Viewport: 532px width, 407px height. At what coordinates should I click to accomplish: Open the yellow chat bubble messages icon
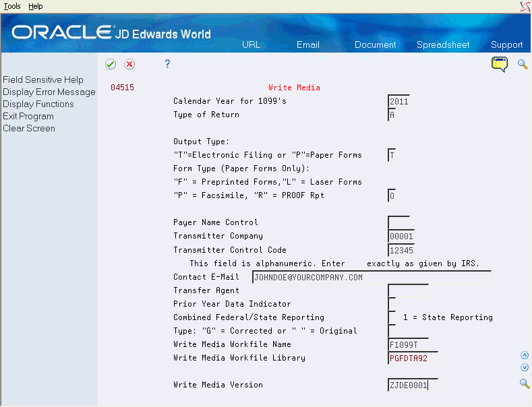(500, 64)
